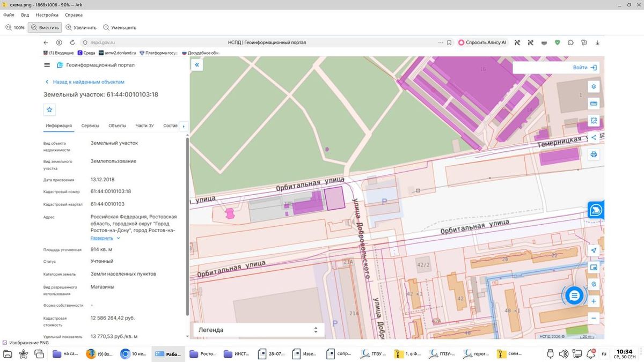
Task: Click Увеличить to zoom in
Action: click(81, 27)
